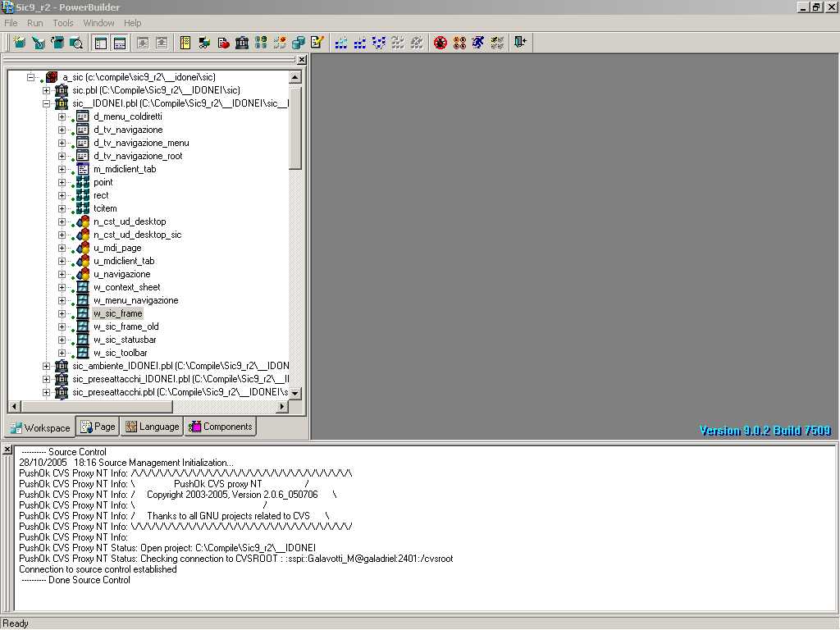
Task: Expand the sic.pbl library node
Action: point(47,90)
